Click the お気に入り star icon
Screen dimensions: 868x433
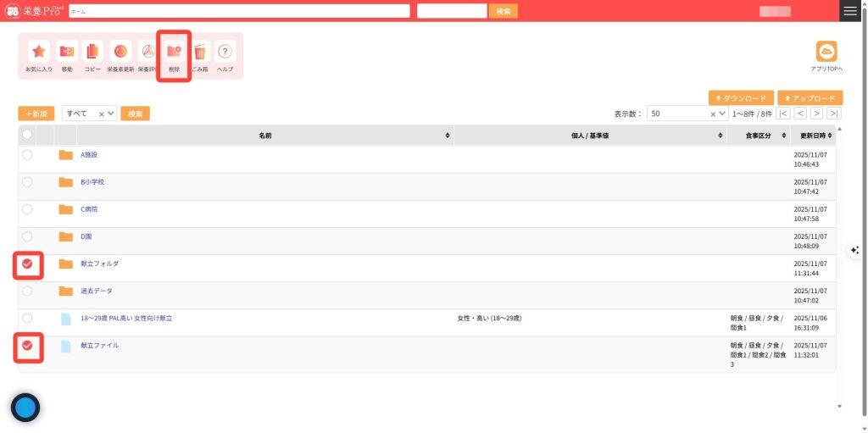[38, 52]
